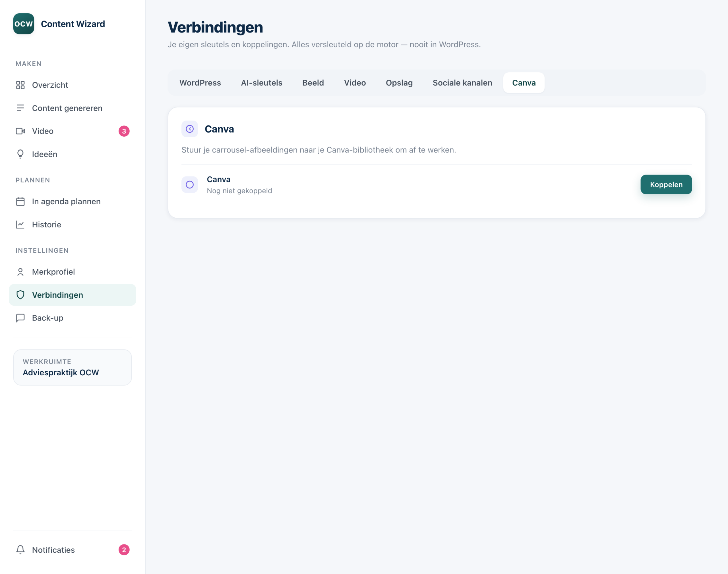Image resolution: width=728 pixels, height=574 pixels.
Task: Click the Content Wizard title
Action: [x=73, y=24]
